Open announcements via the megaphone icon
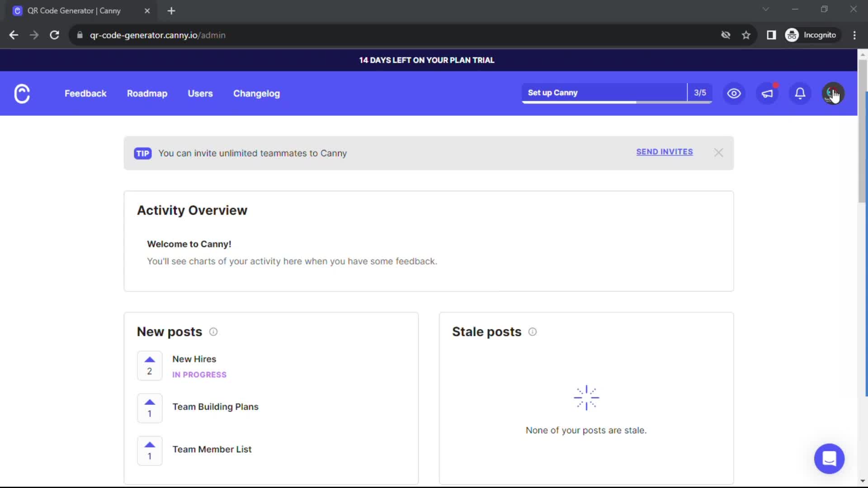Viewport: 868px width, 488px height. click(767, 94)
